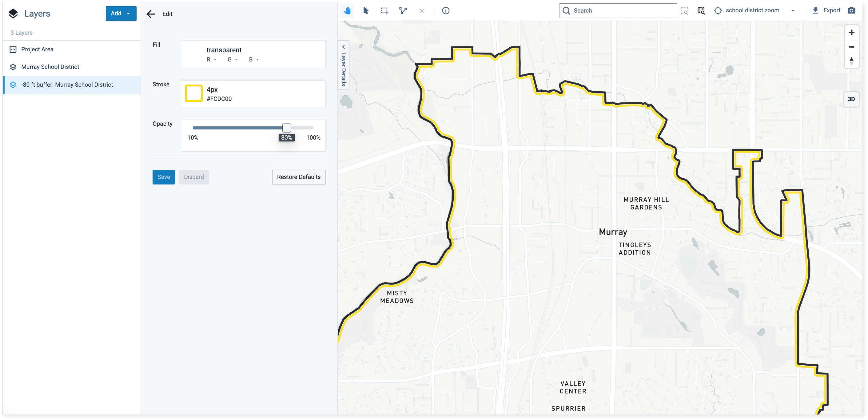Click the Murray School District layer icon
Image resolution: width=868 pixels, height=420 pixels.
tap(13, 67)
